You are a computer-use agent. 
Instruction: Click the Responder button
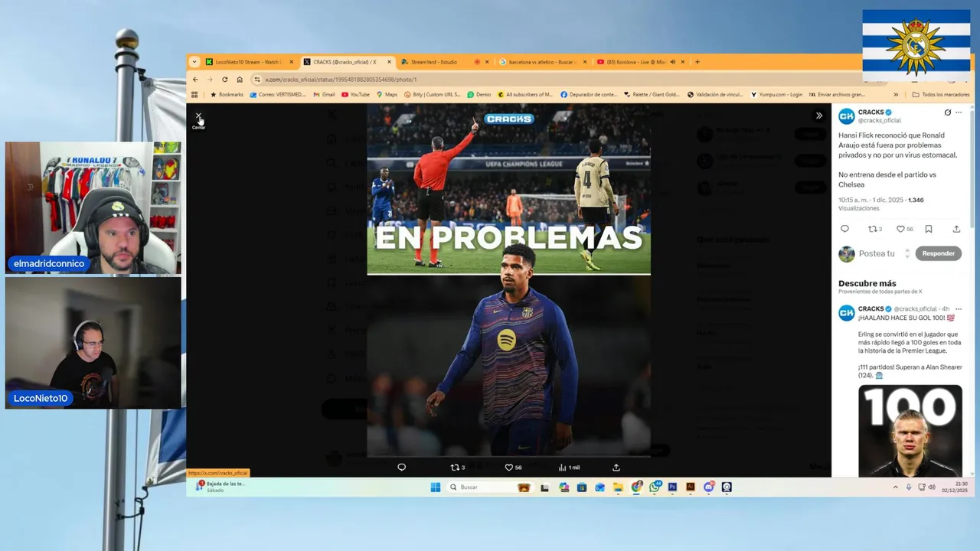tap(938, 253)
